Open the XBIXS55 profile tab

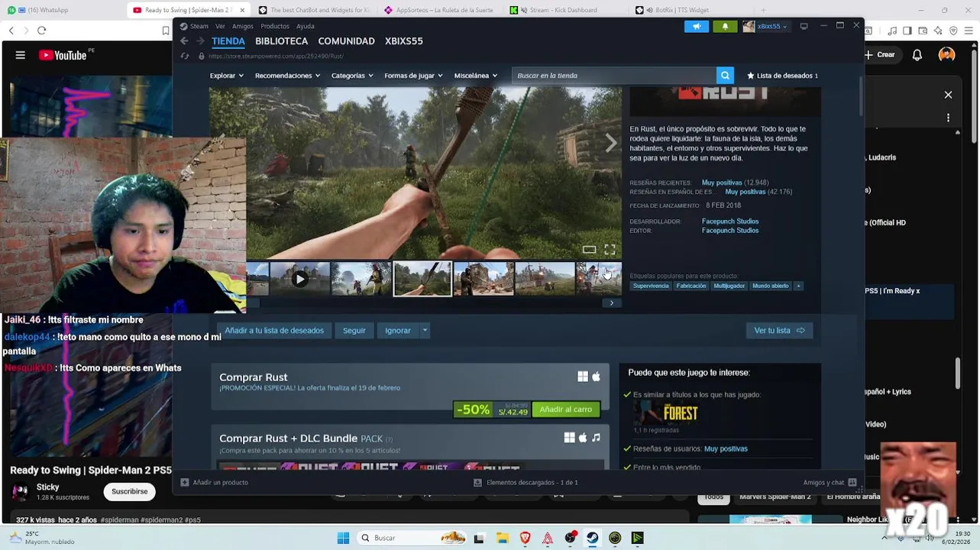point(403,41)
